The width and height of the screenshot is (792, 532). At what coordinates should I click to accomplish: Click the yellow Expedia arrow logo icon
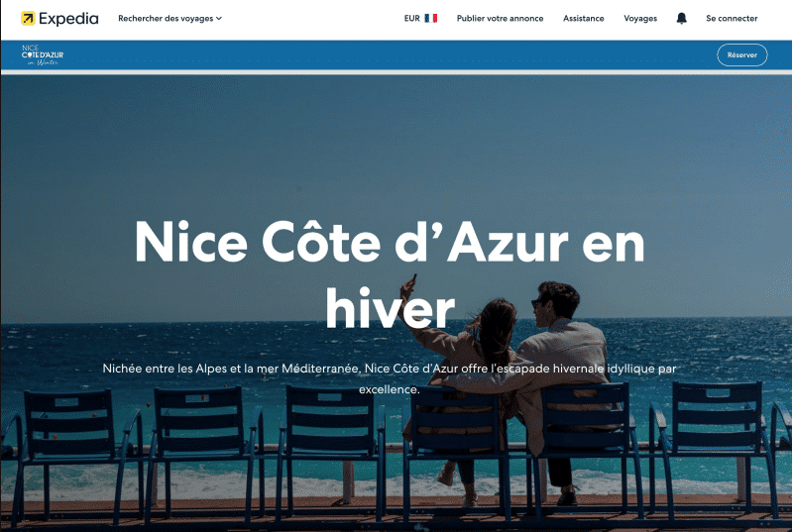point(28,18)
